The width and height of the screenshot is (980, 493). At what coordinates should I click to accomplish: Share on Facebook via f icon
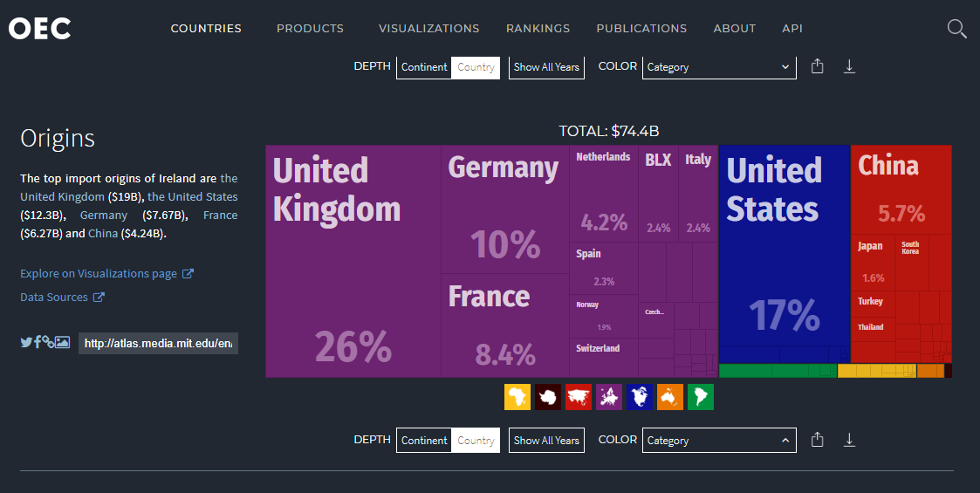[x=38, y=342]
